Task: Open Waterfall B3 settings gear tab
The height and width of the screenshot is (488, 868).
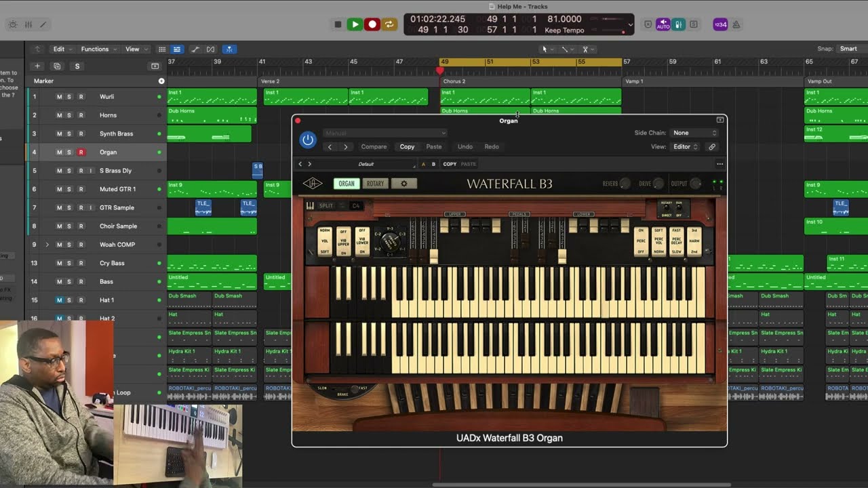Action: (403, 184)
